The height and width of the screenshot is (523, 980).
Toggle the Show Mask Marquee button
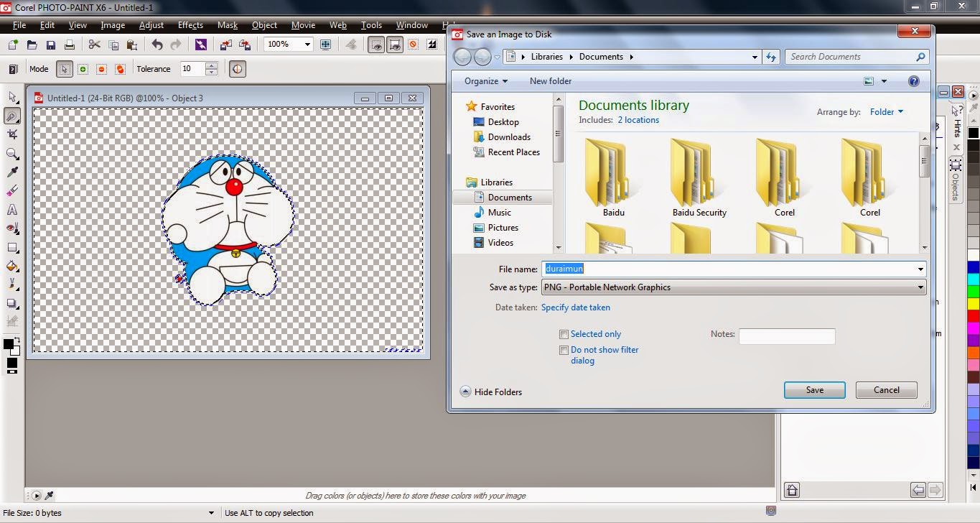376,45
